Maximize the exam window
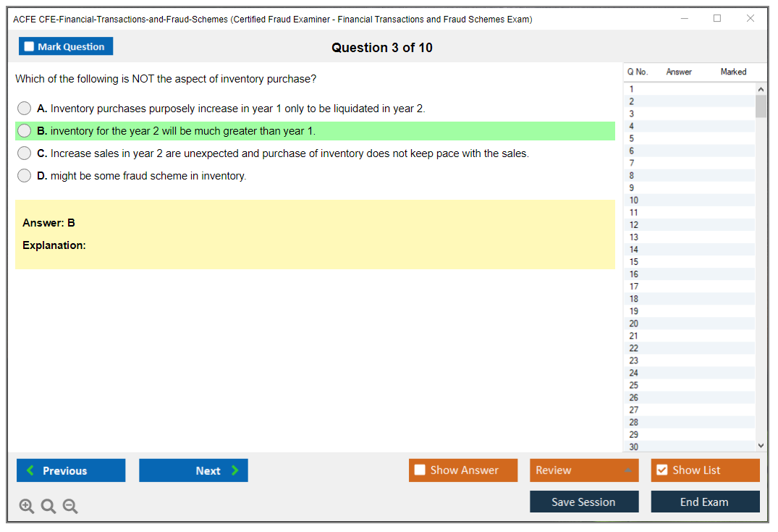This screenshot has width=778, height=532. [717, 19]
